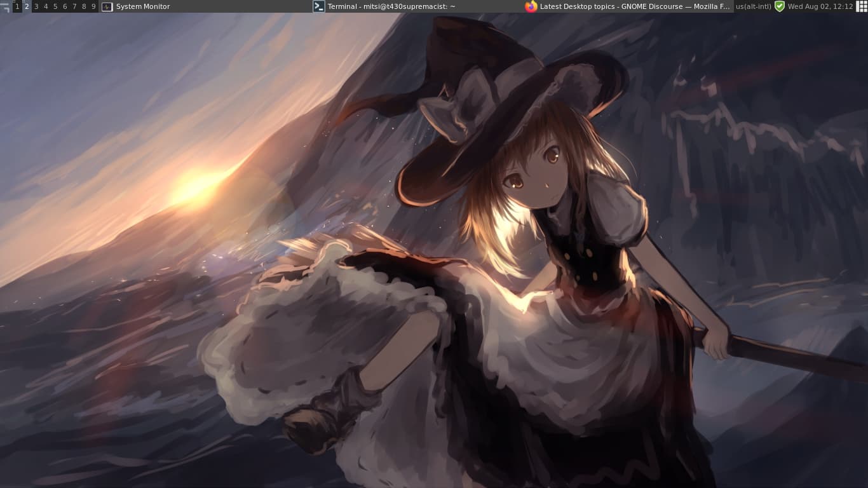Screen dimensions: 868x488
Task: Switch to workspace 4
Action: coord(46,6)
